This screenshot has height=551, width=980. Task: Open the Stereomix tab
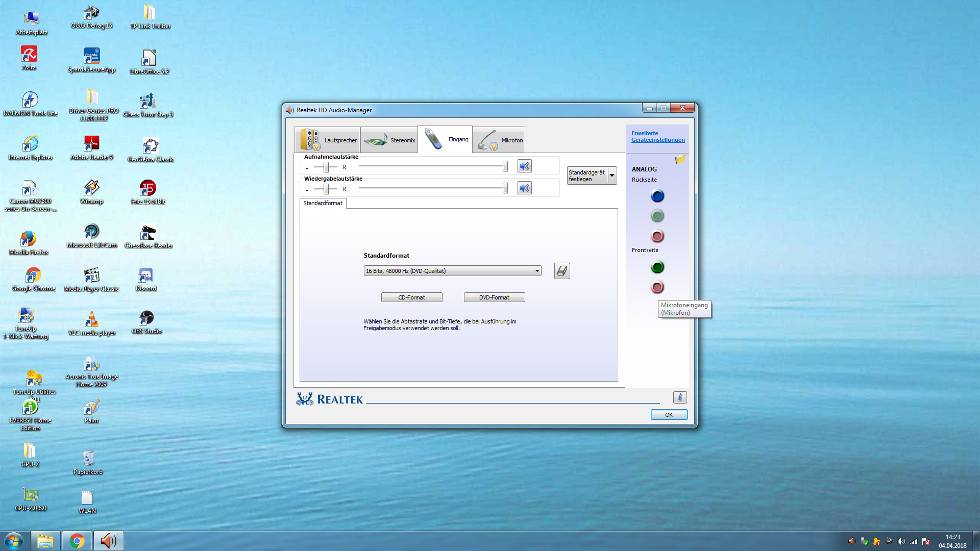(x=389, y=140)
